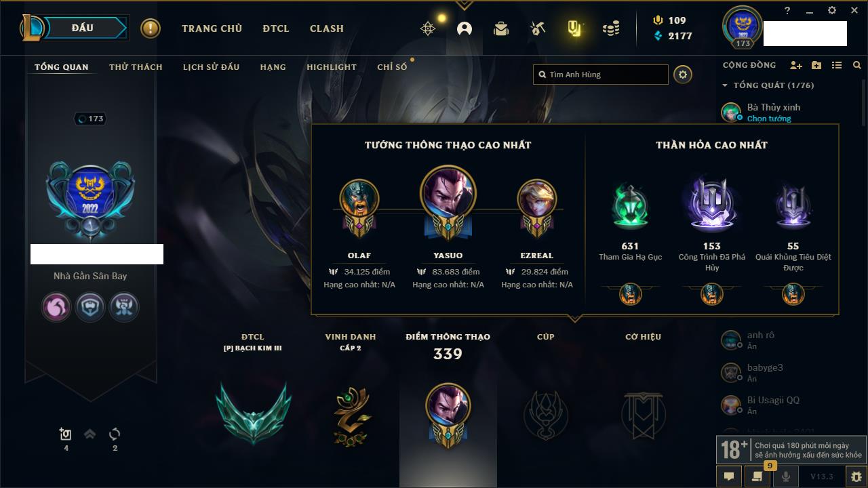The height and width of the screenshot is (488, 868).
Task: Switch to the THỬ THÁCH tab
Action: point(136,67)
